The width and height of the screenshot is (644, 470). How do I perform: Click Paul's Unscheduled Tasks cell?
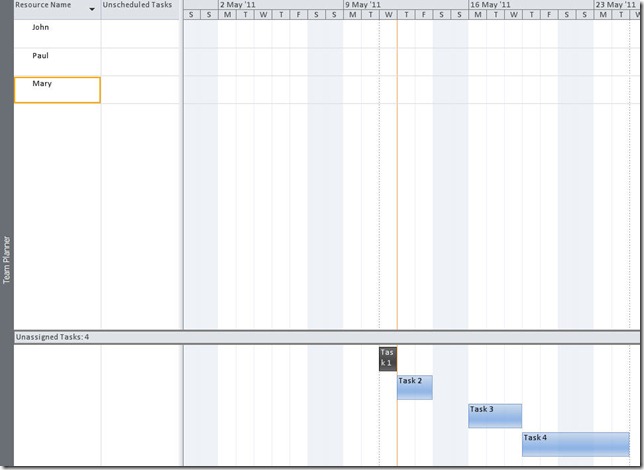[x=141, y=61]
